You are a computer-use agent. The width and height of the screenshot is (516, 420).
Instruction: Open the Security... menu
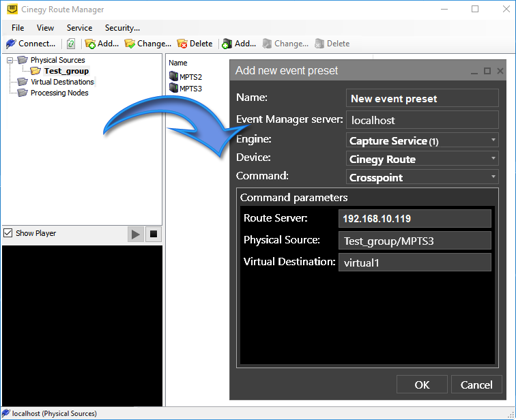pos(122,28)
